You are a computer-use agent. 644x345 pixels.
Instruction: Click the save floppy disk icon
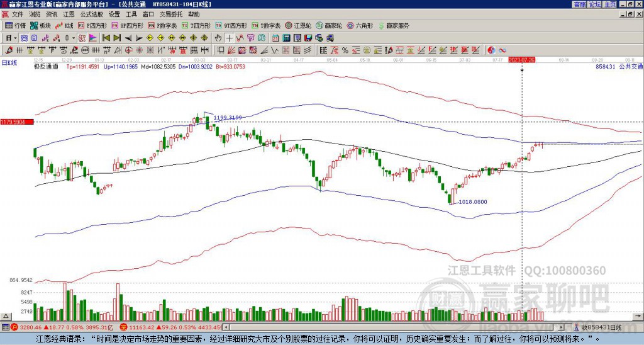(308, 38)
